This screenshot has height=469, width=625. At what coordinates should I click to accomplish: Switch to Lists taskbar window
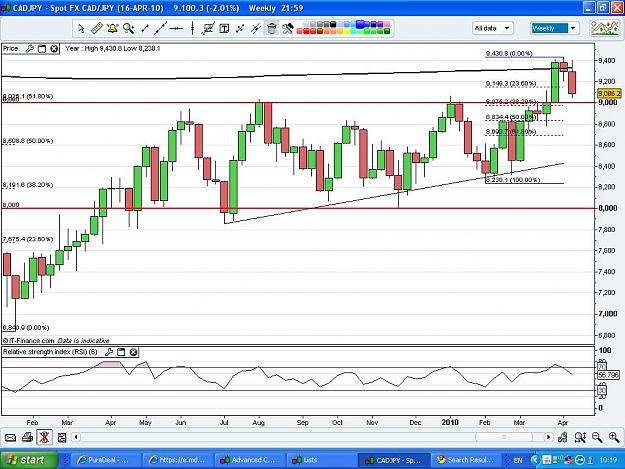pyautogui.click(x=321, y=460)
